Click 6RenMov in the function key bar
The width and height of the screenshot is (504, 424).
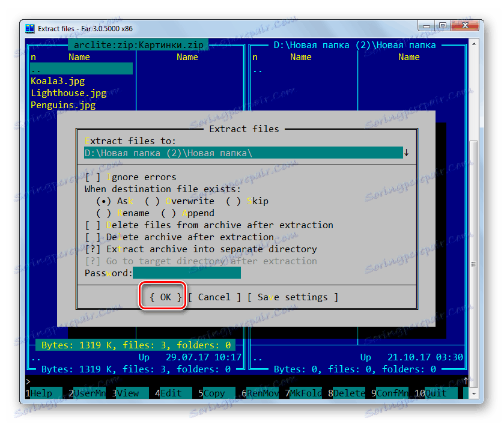[x=260, y=393]
